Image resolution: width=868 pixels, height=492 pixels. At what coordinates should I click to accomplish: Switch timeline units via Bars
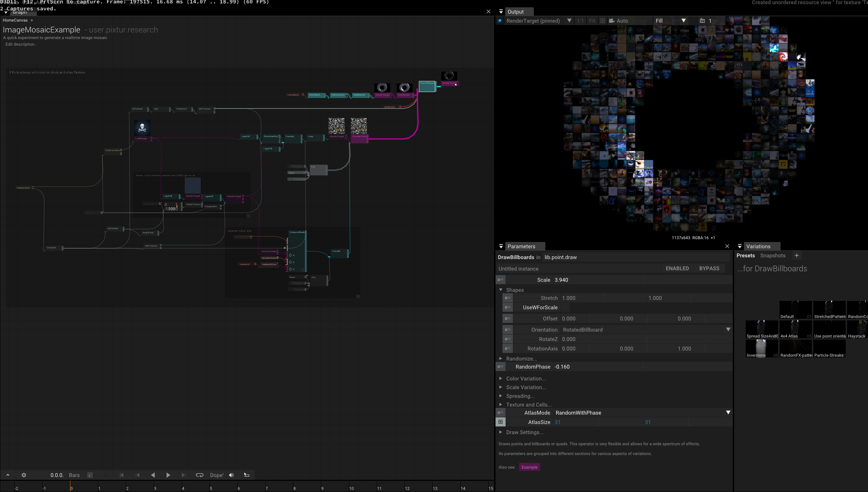point(74,475)
